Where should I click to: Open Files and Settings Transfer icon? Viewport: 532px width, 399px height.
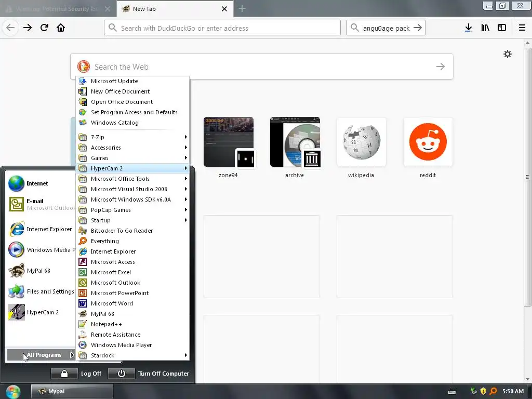click(x=16, y=291)
